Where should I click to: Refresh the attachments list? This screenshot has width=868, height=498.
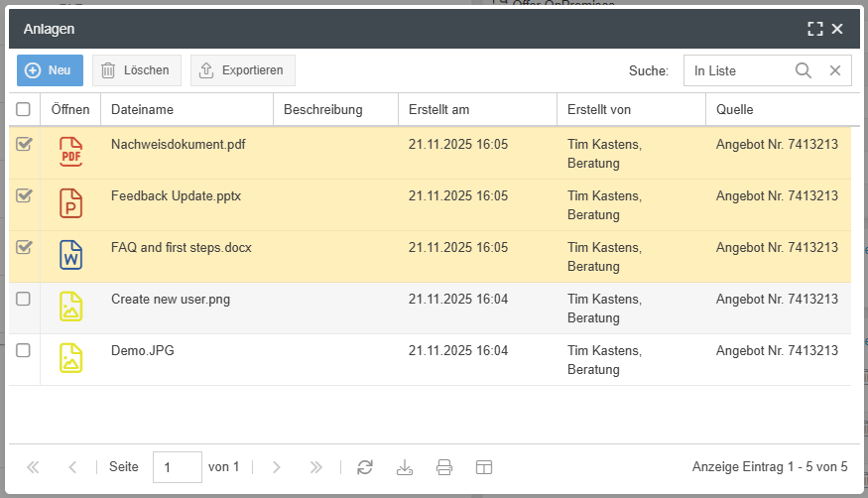point(365,467)
